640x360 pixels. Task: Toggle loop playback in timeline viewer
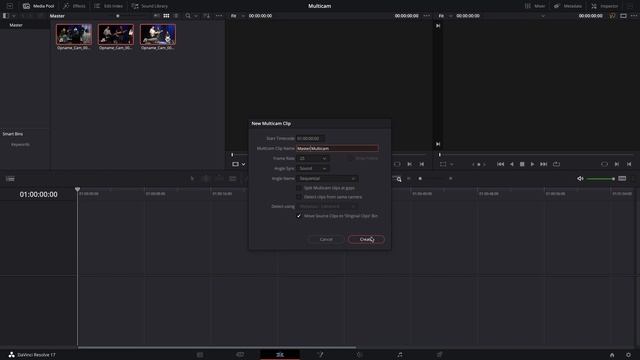[x=556, y=164]
